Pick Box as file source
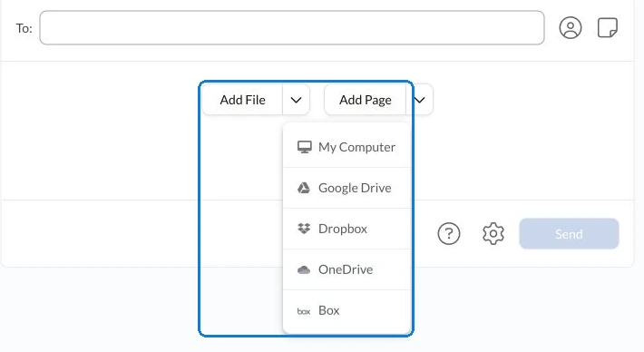Screen dimensions: 644x352 pos(347,310)
